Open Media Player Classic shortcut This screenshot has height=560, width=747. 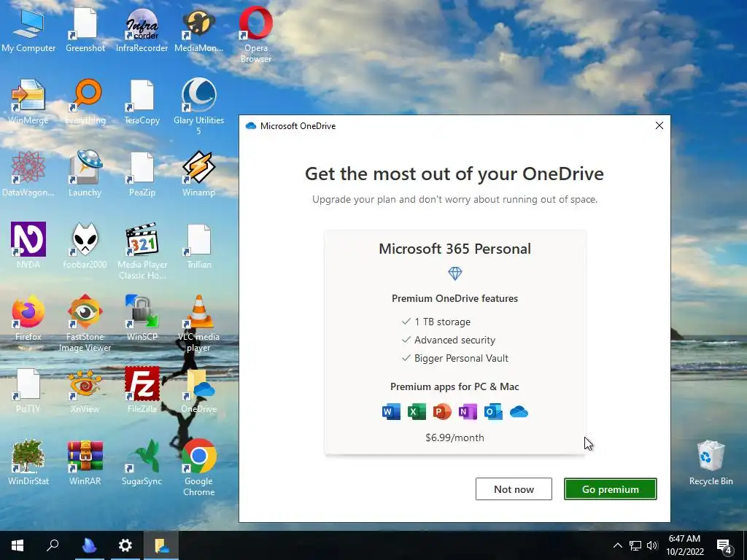142,252
